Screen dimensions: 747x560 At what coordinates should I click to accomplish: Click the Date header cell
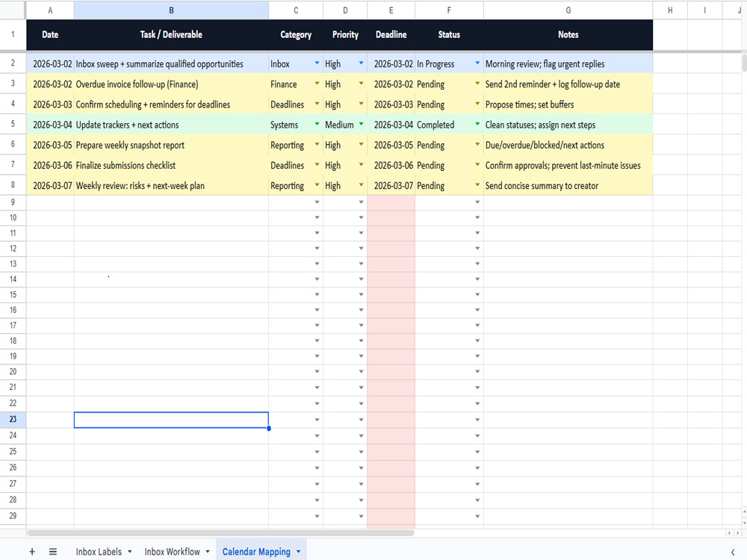(x=50, y=35)
